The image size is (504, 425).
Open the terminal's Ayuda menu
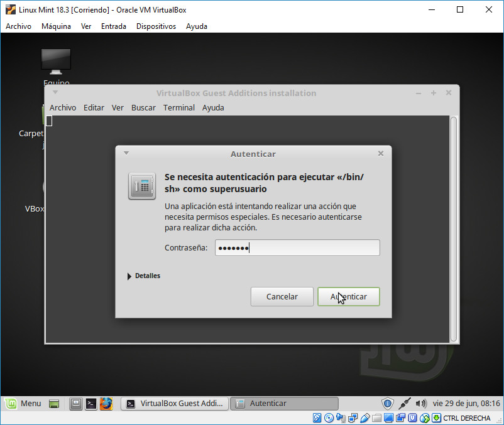(x=213, y=107)
